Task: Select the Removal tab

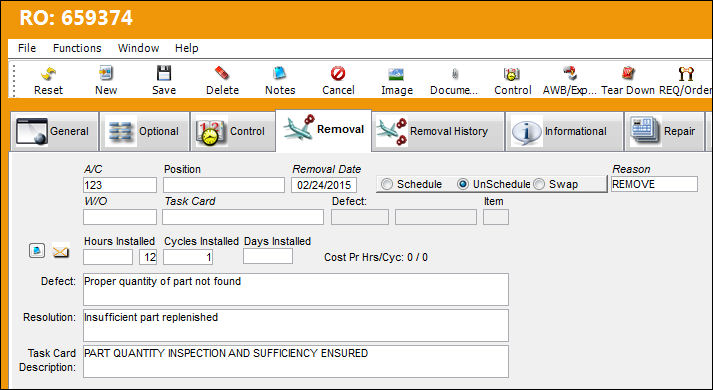Action: (x=323, y=130)
